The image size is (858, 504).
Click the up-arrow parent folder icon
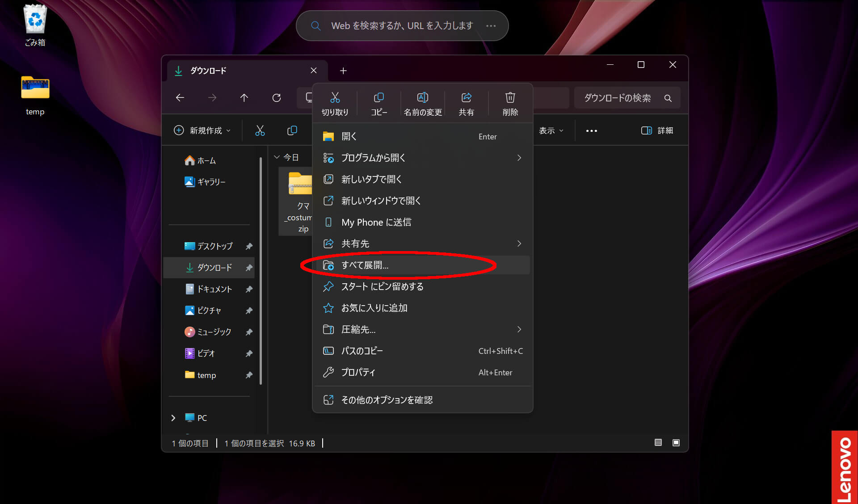point(244,98)
